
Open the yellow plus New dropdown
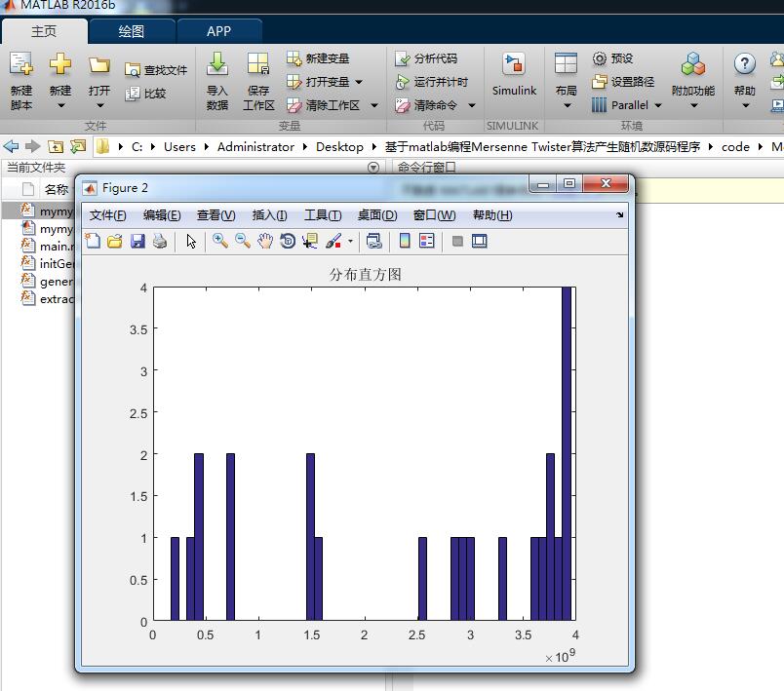tap(60, 105)
